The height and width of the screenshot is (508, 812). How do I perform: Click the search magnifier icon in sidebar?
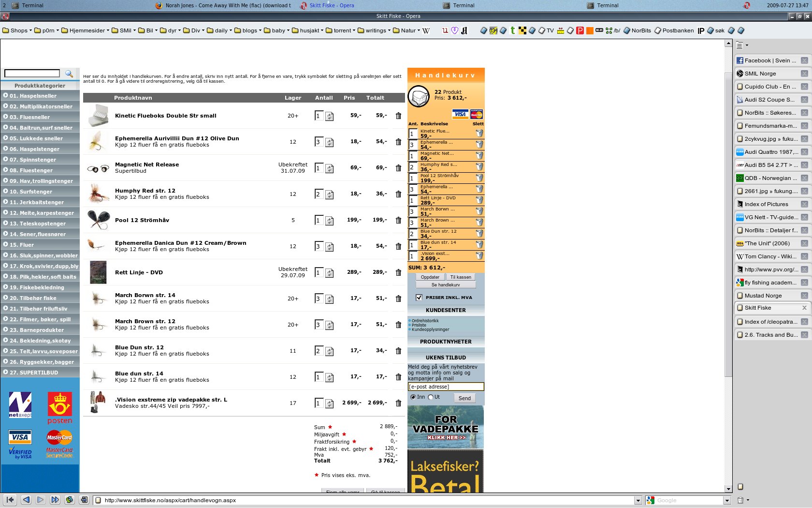pos(69,74)
